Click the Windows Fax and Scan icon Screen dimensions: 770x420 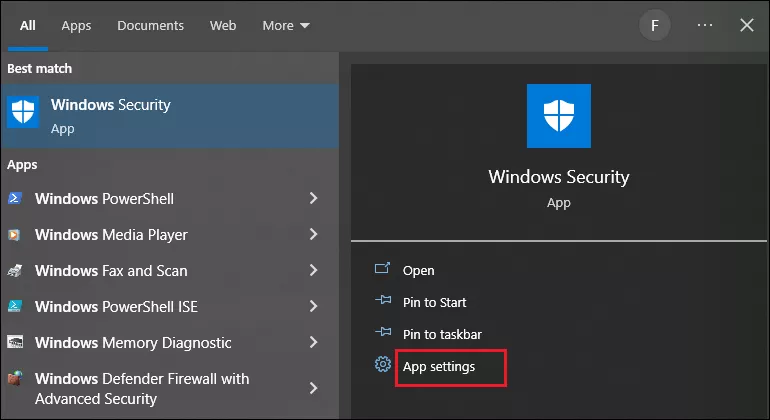15,271
